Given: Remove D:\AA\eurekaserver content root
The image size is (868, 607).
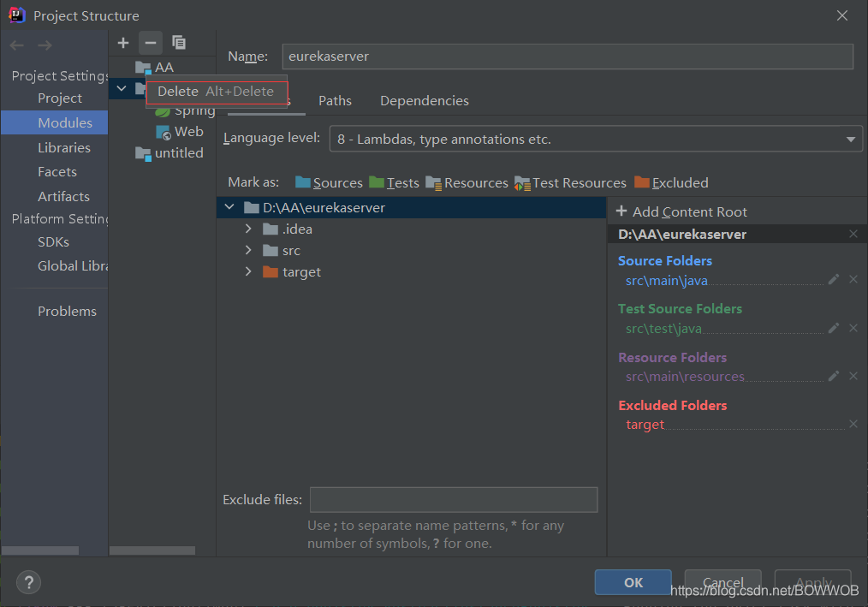Looking at the screenshot, I should click(853, 234).
